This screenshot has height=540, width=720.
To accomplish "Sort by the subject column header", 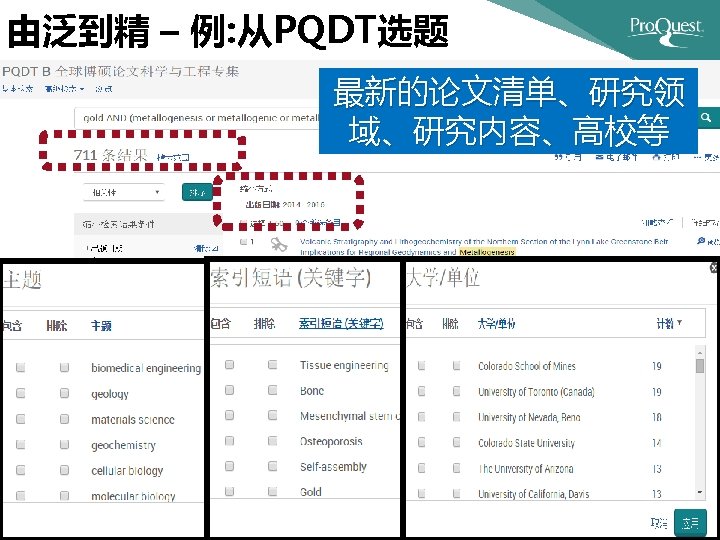I will [x=101, y=326].
